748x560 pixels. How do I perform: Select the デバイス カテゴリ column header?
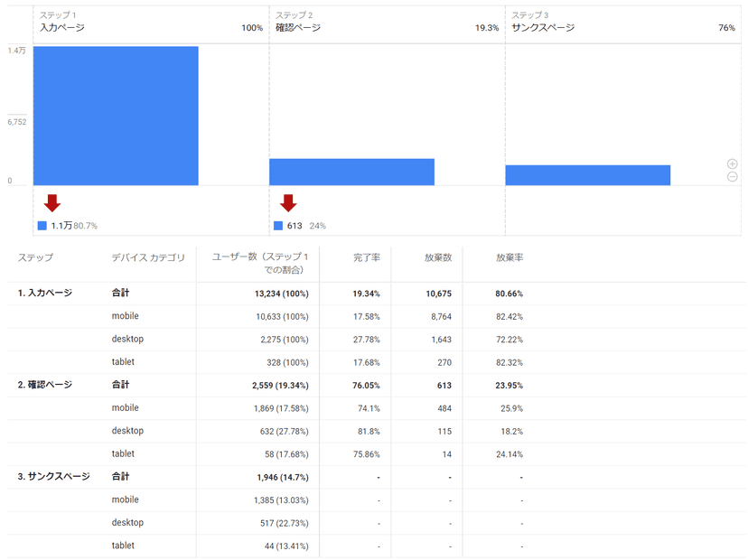[x=148, y=257]
